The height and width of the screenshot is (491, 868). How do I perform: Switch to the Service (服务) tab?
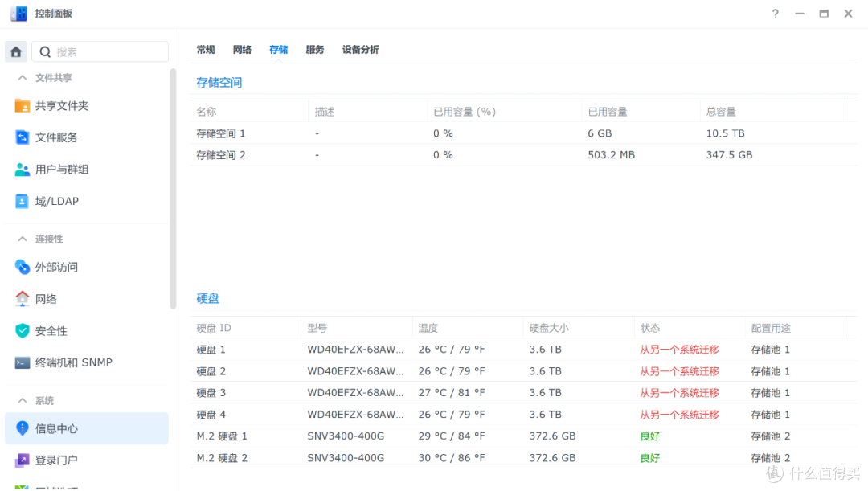[x=314, y=50]
